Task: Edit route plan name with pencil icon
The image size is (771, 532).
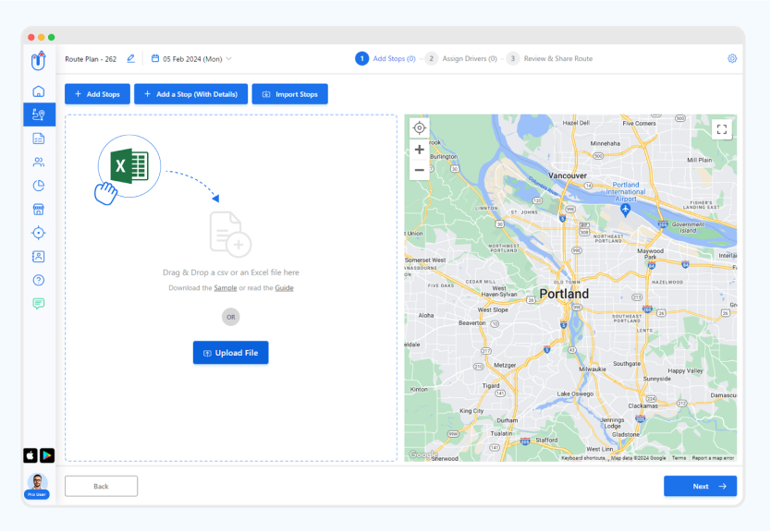Action: pyautogui.click(x=130, y=58)
